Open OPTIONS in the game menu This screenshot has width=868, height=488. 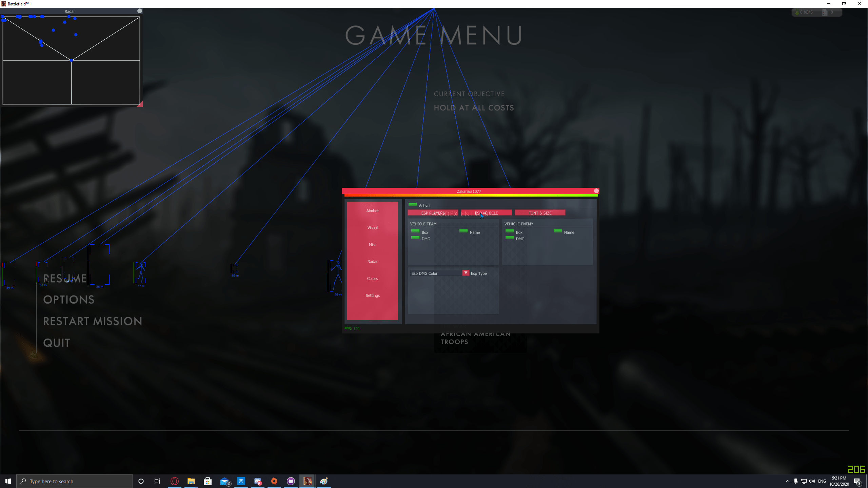pyautogui.click(x=69, y=300)
